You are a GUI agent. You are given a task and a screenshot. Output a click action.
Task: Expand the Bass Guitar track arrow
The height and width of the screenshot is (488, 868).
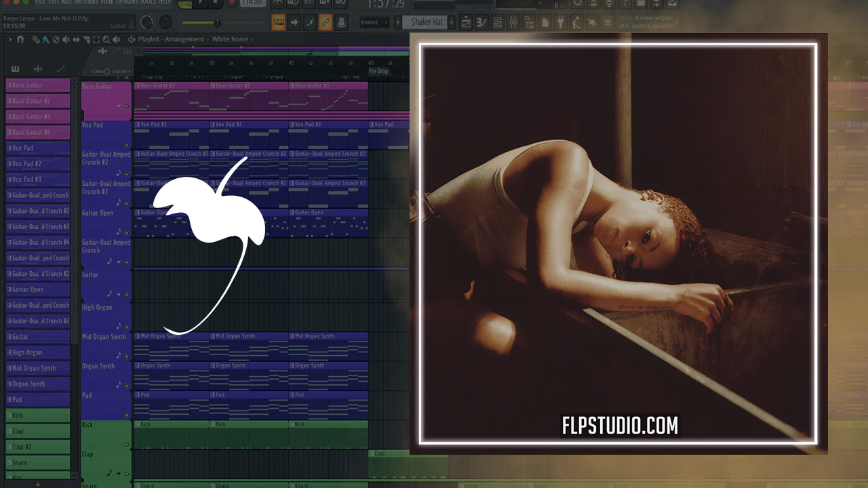119,106
